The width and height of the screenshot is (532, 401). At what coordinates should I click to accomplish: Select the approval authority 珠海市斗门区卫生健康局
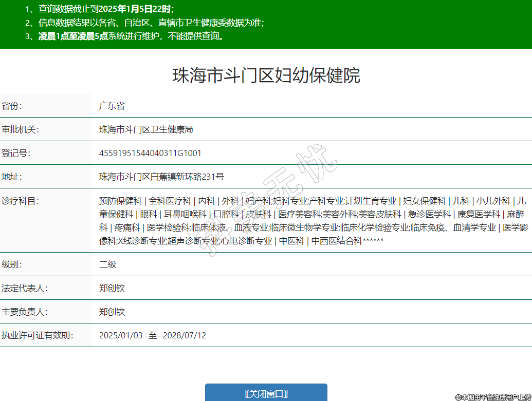click(146, 129)
